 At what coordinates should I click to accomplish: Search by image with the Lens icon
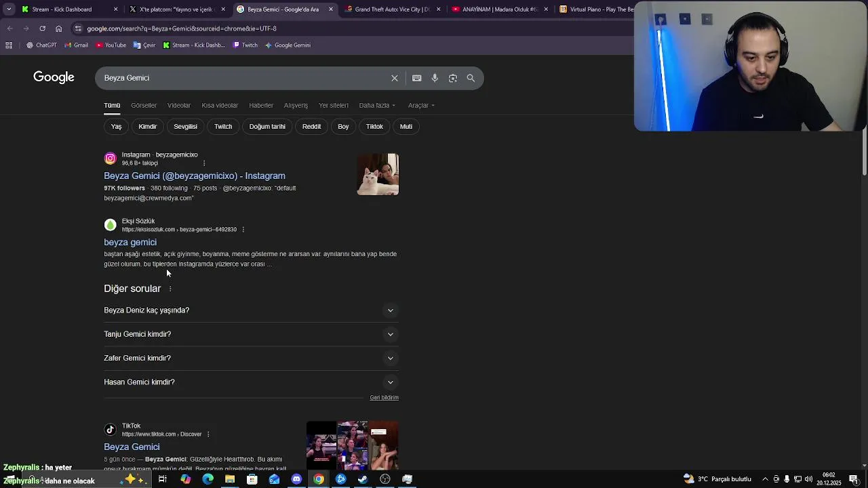(x=453, y=78)
